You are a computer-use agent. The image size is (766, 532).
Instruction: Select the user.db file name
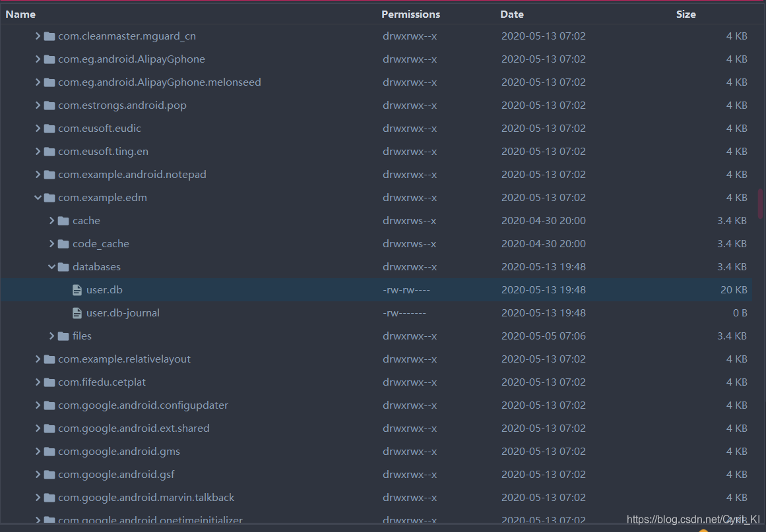tap(104, 290)
